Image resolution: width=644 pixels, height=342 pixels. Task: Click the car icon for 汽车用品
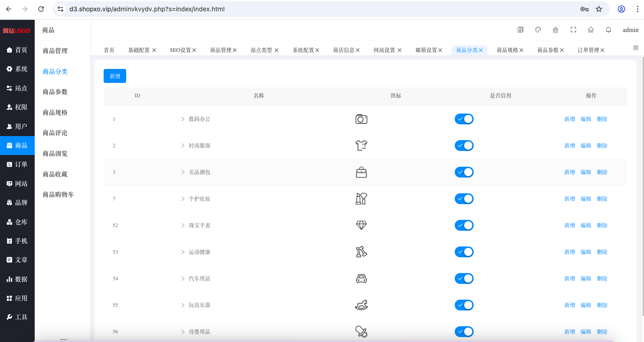coord(361,278)
